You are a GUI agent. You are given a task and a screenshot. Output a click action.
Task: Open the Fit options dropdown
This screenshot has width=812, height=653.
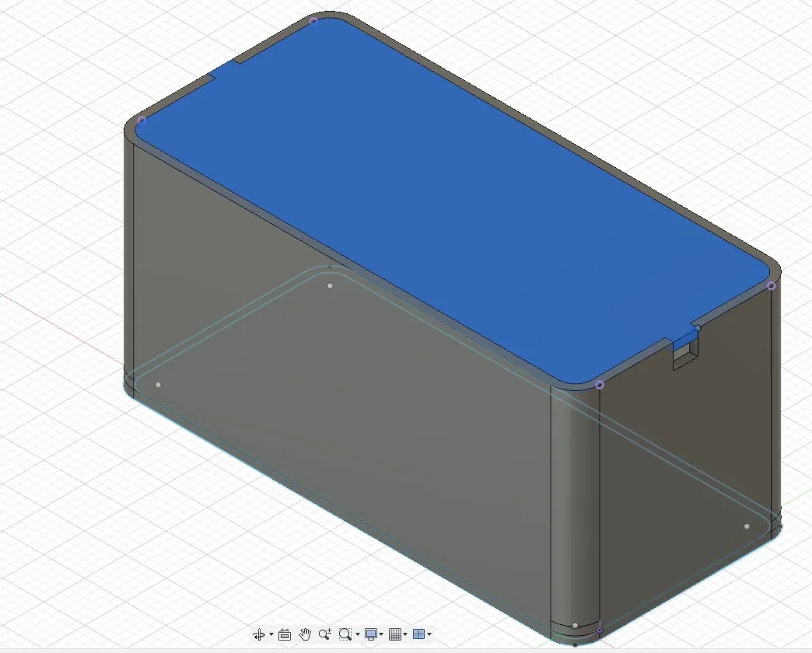[357, 634]
